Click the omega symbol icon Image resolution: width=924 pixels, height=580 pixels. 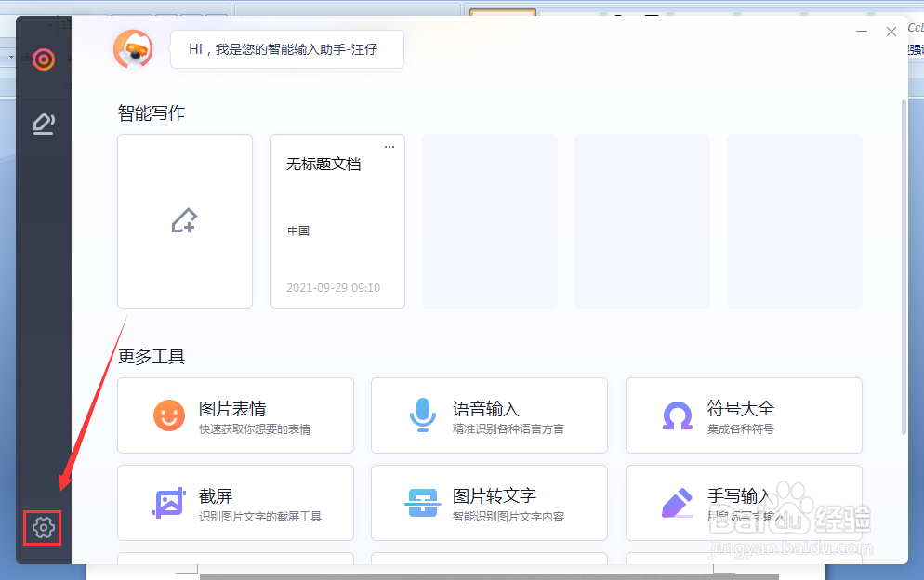678,416
